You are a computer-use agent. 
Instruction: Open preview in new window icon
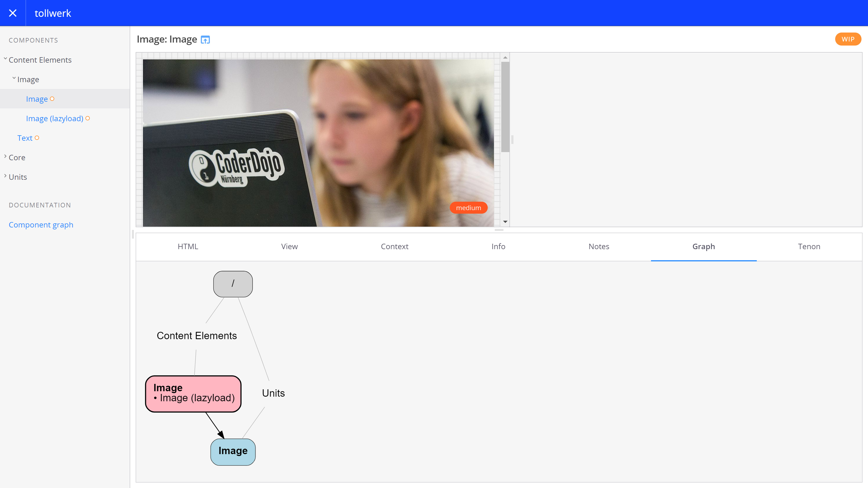tap(205, 40)
